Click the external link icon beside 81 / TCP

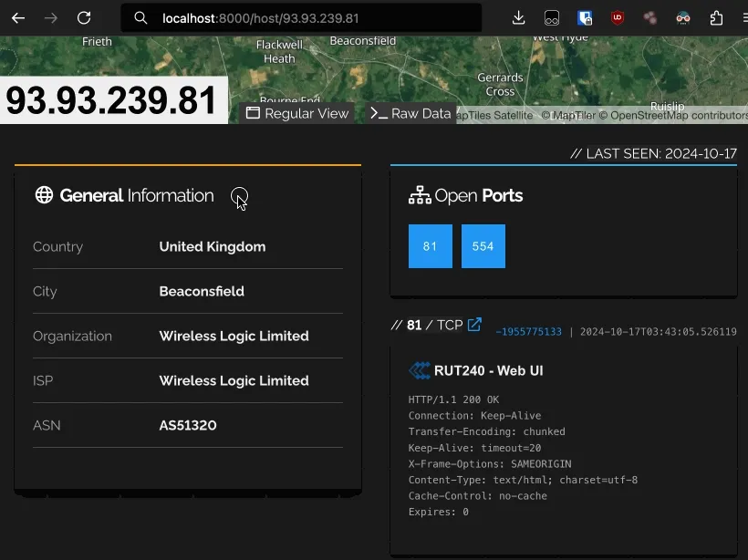point(474,325)
